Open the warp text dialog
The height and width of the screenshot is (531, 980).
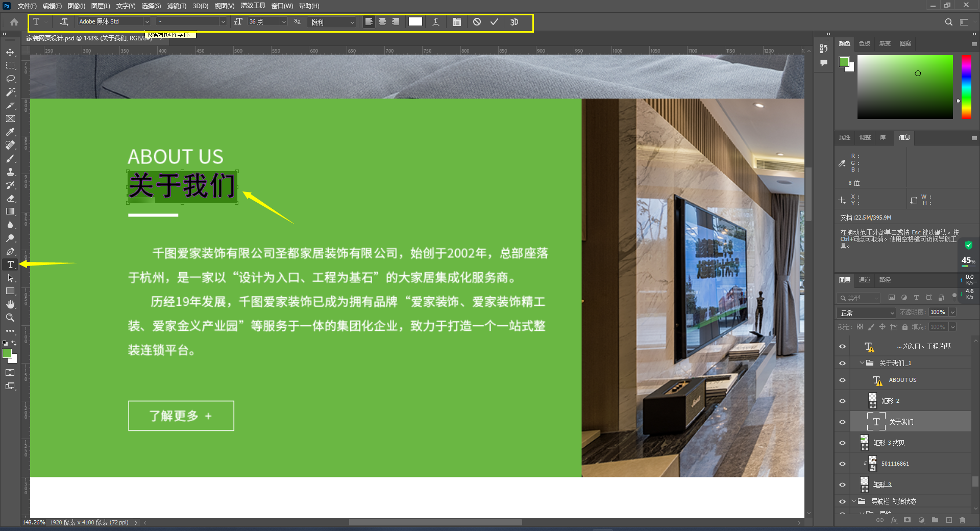coord(436,22)
